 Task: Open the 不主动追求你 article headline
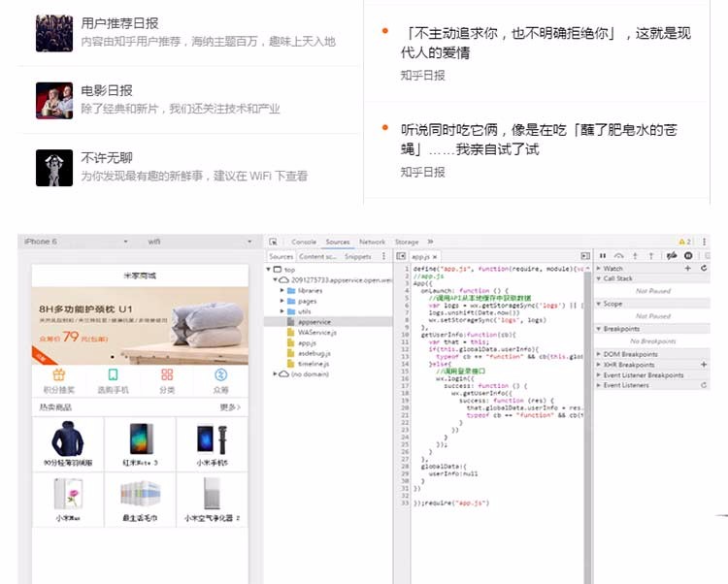click(x=546, y=43)
